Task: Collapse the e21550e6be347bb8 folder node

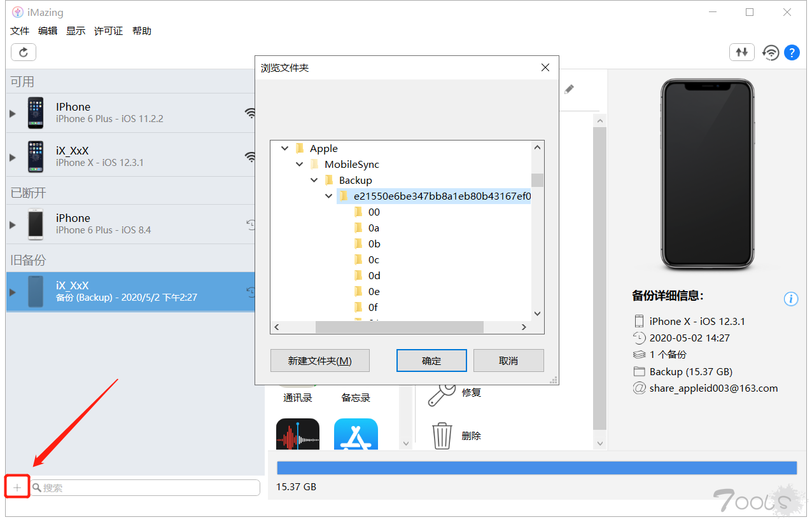Action: tap(328, 196)
